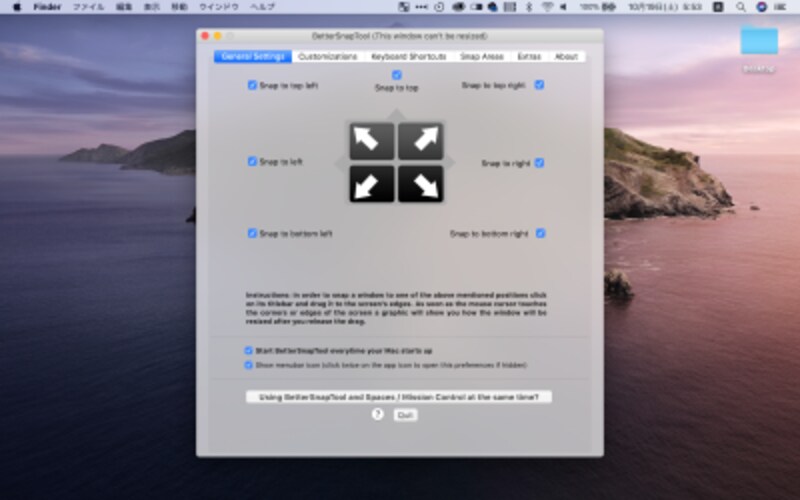Toggle Show menubar icon option
Screen dimensions: 800x500
[x=248, y=365]
